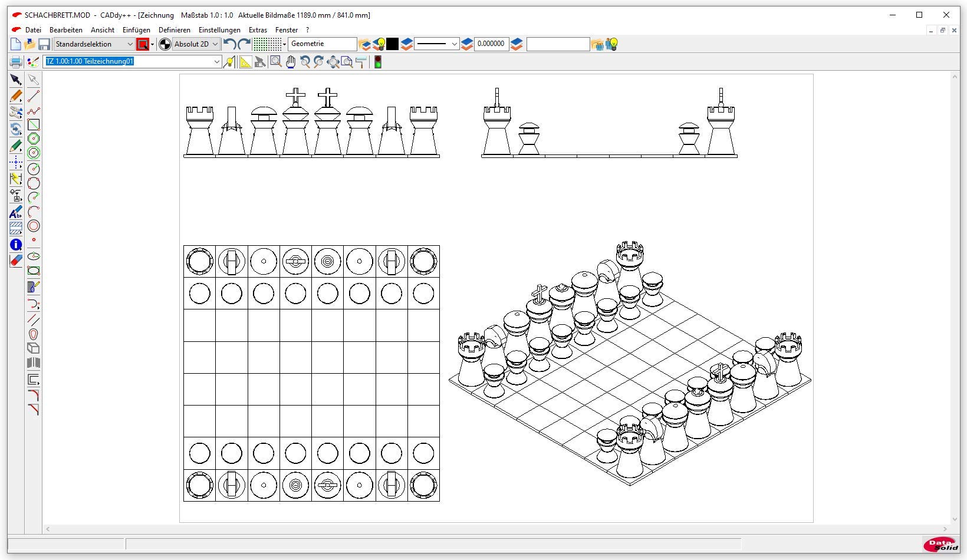Click the traffic light icon
This screenshot has height=560, width=967.
tap(378, 62)
